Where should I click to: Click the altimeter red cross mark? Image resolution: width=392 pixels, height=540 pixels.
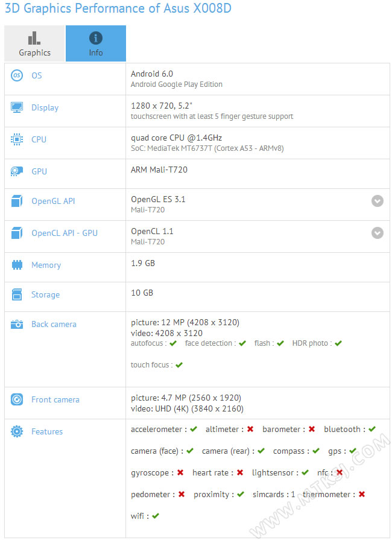point(250,429)
